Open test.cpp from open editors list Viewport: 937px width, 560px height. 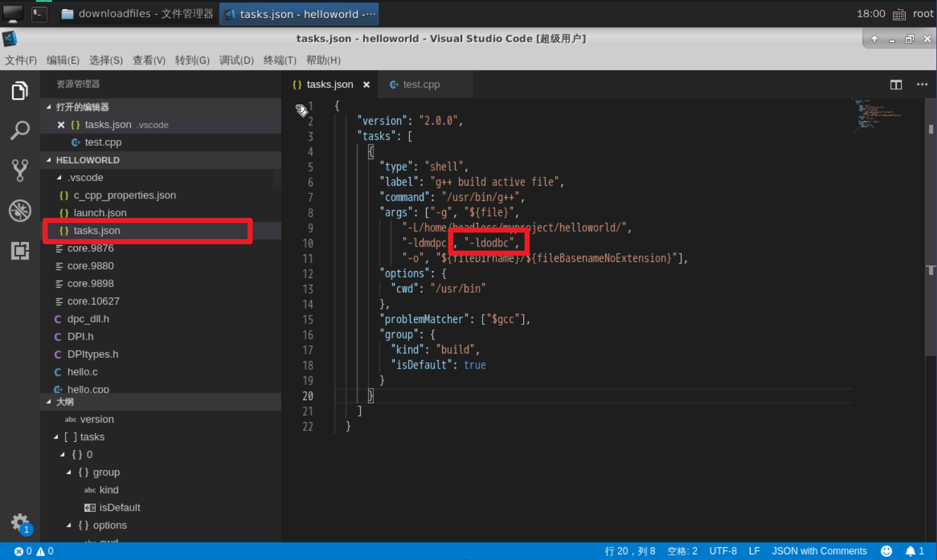pyautogui.click(x=161, y=143)
